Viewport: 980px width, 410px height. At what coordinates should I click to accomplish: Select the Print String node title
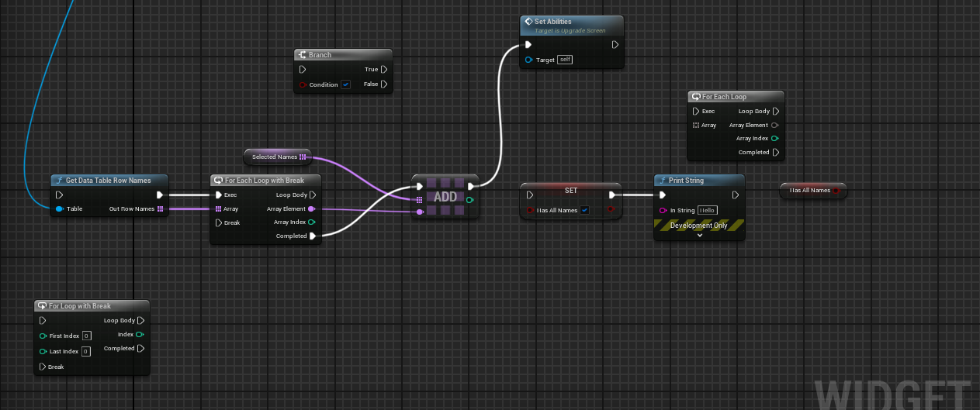click(686, 181)
